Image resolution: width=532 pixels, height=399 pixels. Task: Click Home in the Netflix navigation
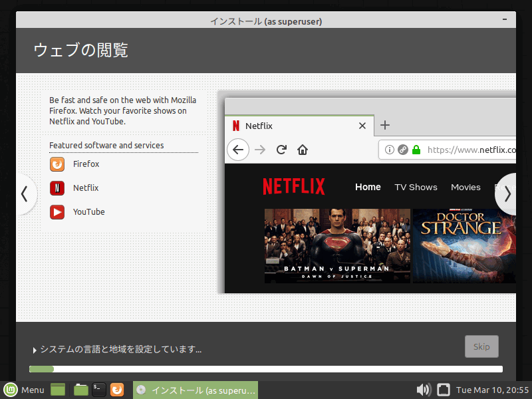[368, 187]
